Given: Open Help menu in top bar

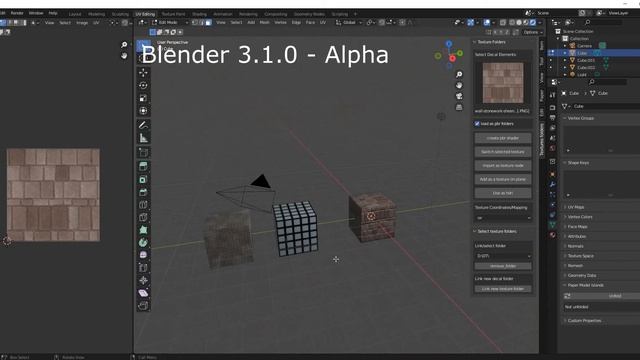Looking at the screenshot, I should pyautogui.click(x=53, y=13).
